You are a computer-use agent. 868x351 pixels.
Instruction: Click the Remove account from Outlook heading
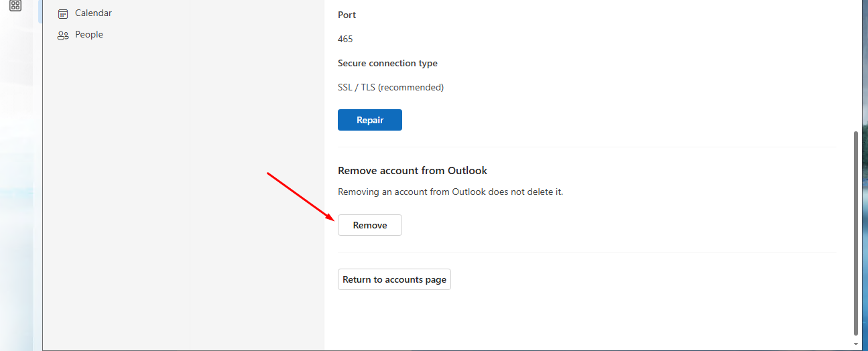[x=412, y=171]
